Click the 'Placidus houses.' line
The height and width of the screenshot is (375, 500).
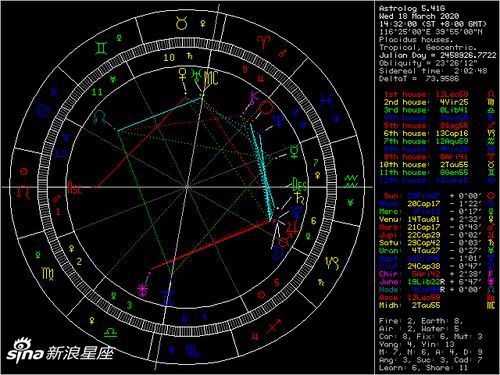[x=416, y=40]
